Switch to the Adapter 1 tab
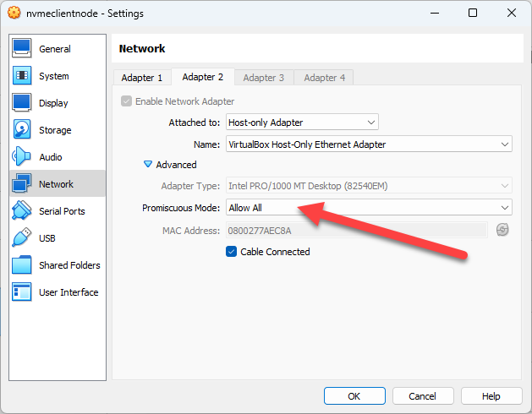The image size is (532, 414). (x=142, y=78)
